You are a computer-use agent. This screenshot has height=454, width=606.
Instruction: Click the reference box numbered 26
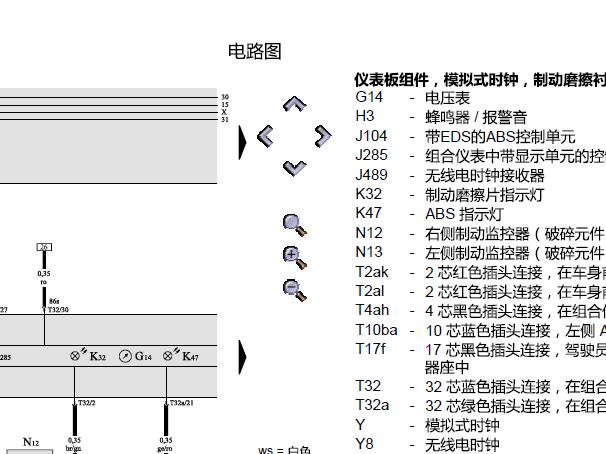point(44,247)
